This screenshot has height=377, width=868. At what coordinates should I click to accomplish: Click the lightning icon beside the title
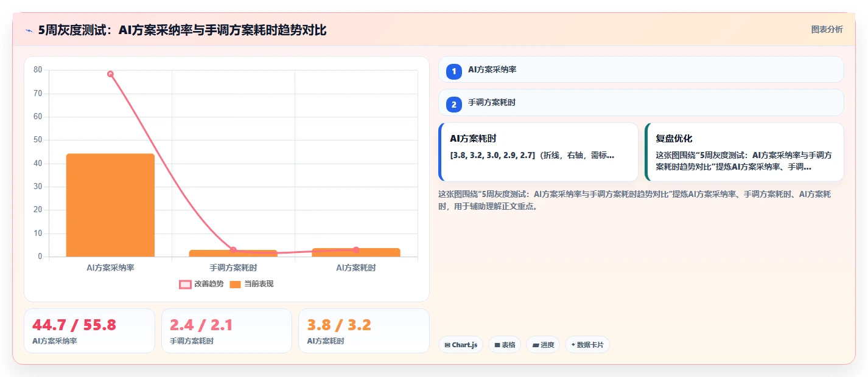[x=29, y=30]
